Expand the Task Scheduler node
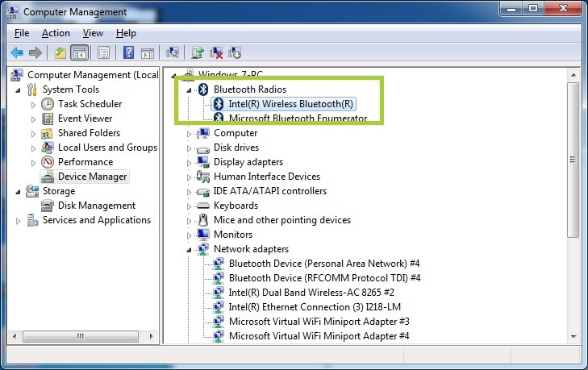This screenshot has width=588, height=370. click(33, 105)
